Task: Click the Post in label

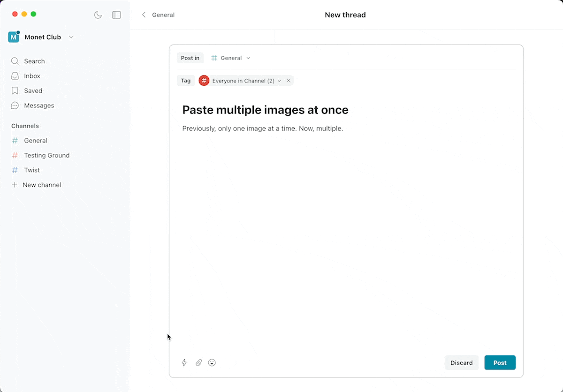Action: tap(190, 58)
